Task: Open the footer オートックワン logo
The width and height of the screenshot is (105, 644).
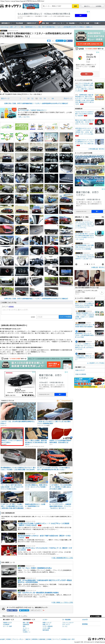Action: pos(96,639)
